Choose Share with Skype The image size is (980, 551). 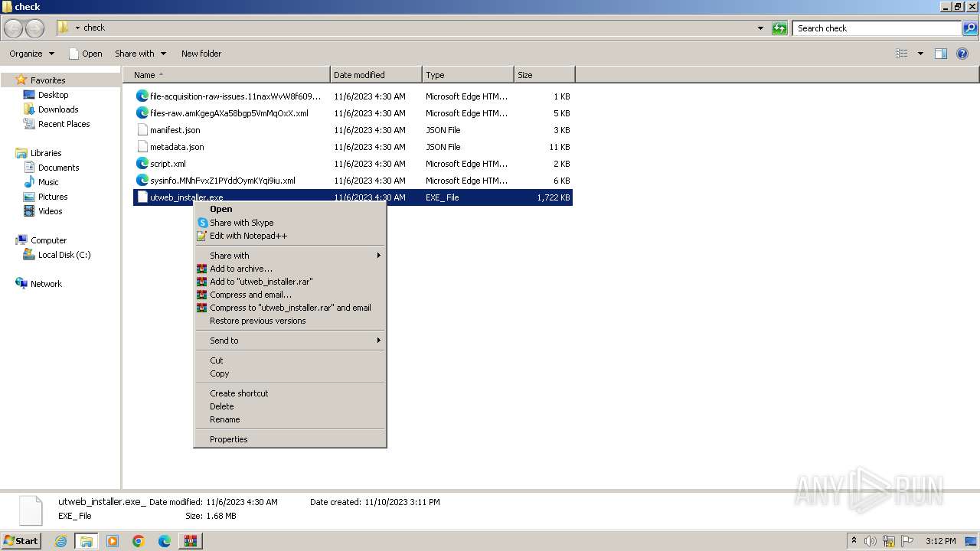click(289, 223)
